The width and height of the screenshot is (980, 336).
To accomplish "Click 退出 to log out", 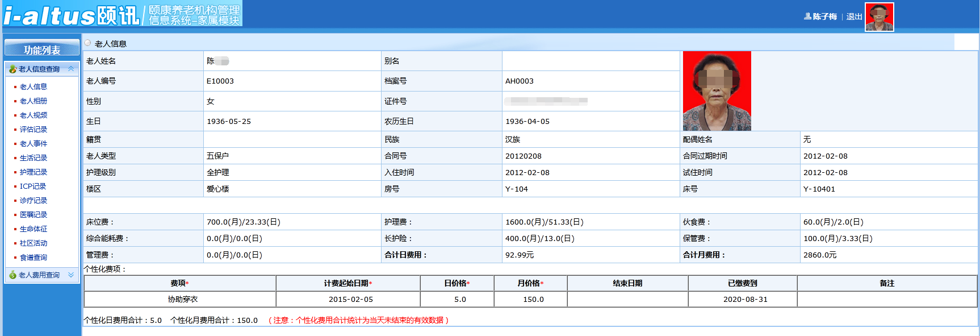I will click(x=854, y=16).
